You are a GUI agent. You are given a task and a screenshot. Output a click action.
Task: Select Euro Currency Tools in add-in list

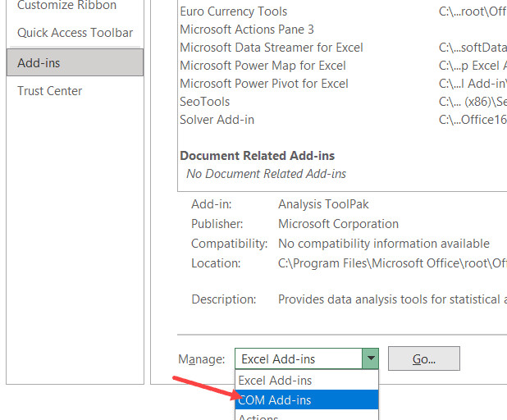[x=233, y=11]
